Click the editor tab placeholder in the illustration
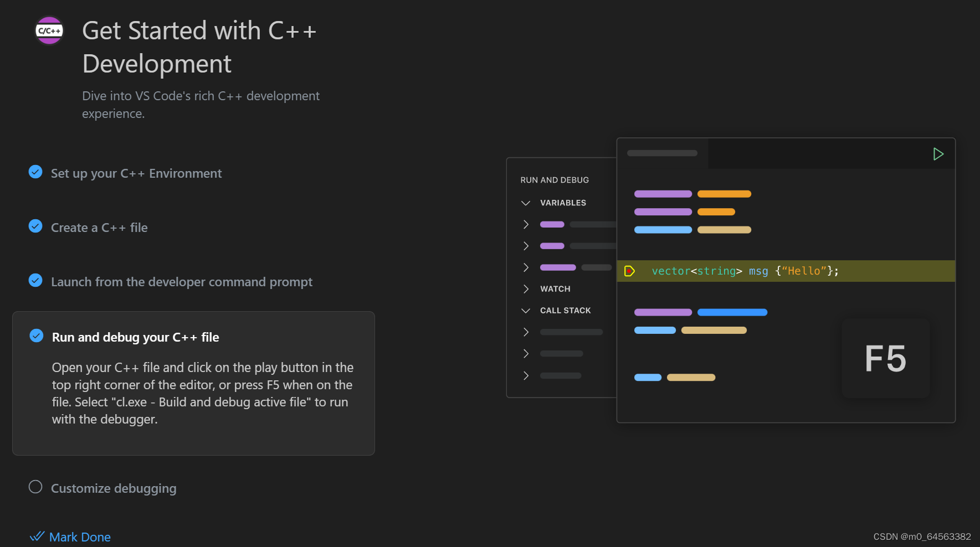This screenshot has height=547, width=980. [662, 153]
